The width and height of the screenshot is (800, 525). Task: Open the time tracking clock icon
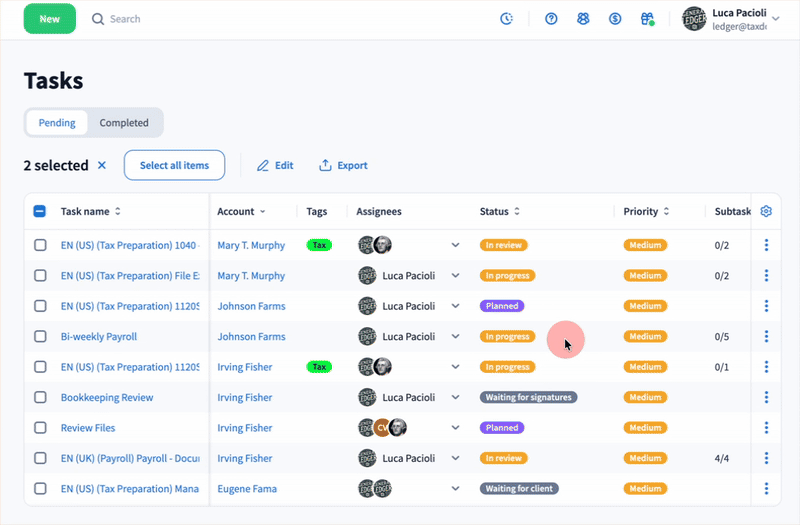(507, 19)
